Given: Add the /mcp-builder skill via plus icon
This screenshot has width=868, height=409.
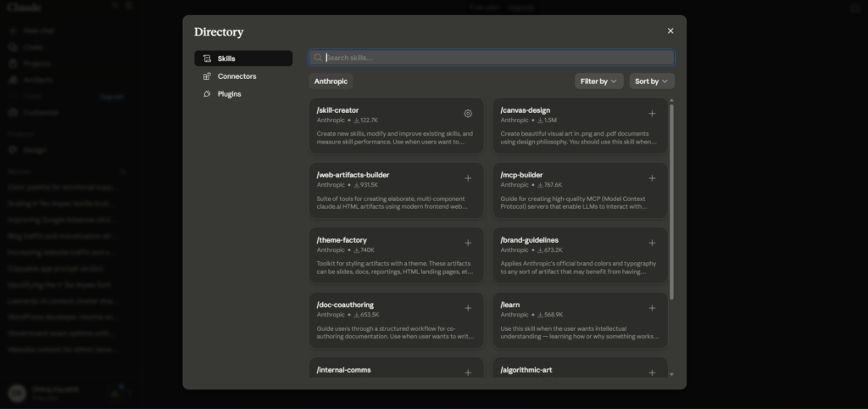Looking at the screenshot, I should (x=652, y=178).
